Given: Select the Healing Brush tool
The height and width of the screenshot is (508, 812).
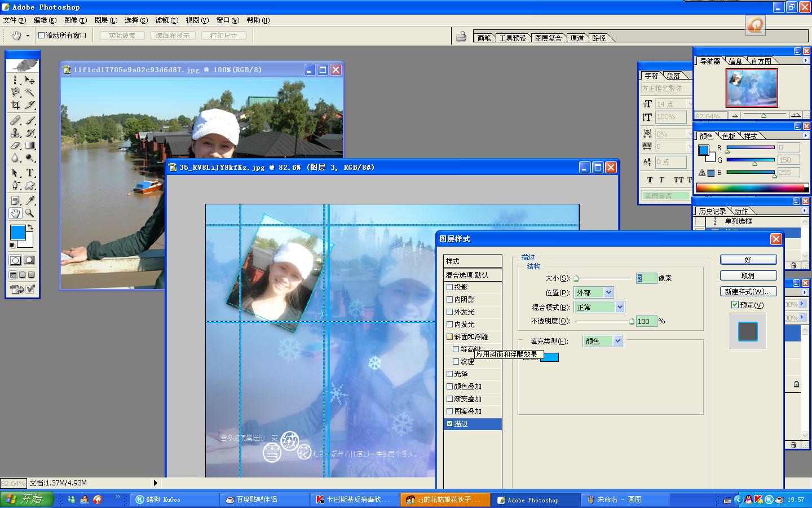Looking at the screenshot, I should click(15, 120).
